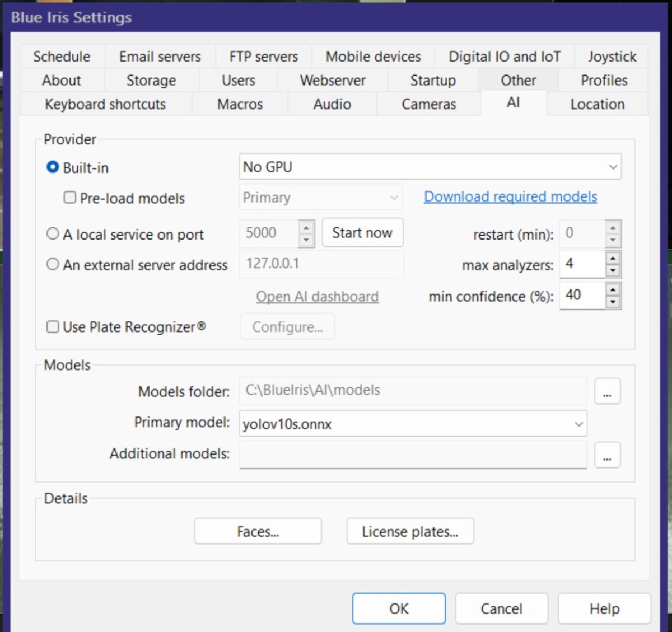Click the restart (min) input field

pyautogui.click(x=582, y=233)
